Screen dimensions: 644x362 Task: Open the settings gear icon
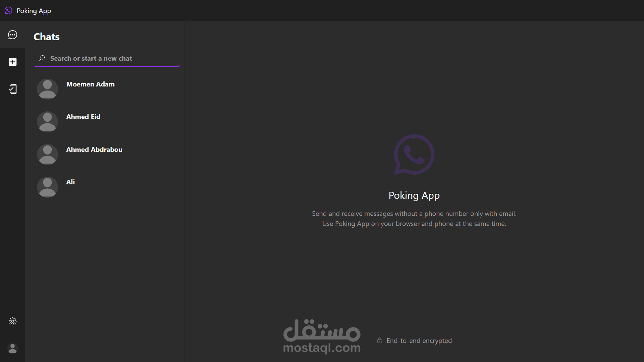(12, 321)
